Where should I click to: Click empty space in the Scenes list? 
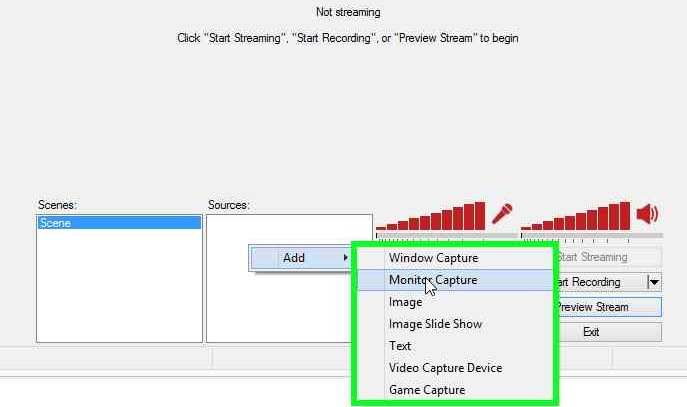pyautogui.click(x=118, y=290)
